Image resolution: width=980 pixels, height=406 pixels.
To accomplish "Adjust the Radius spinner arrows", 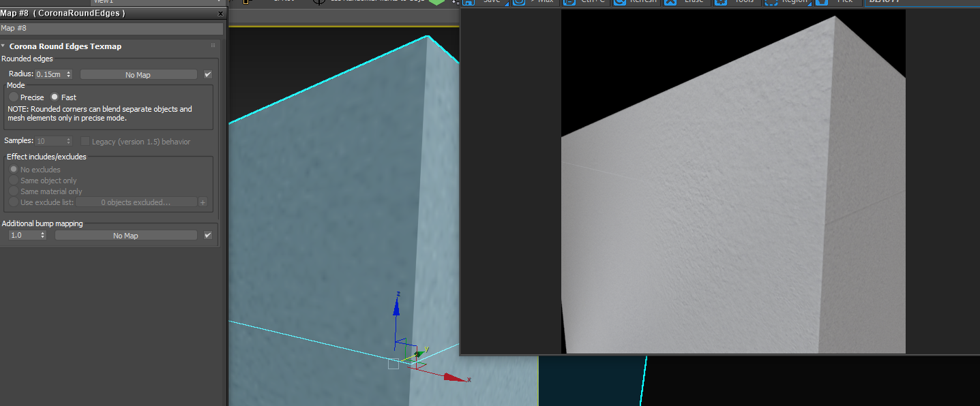I will click(69, 74).
